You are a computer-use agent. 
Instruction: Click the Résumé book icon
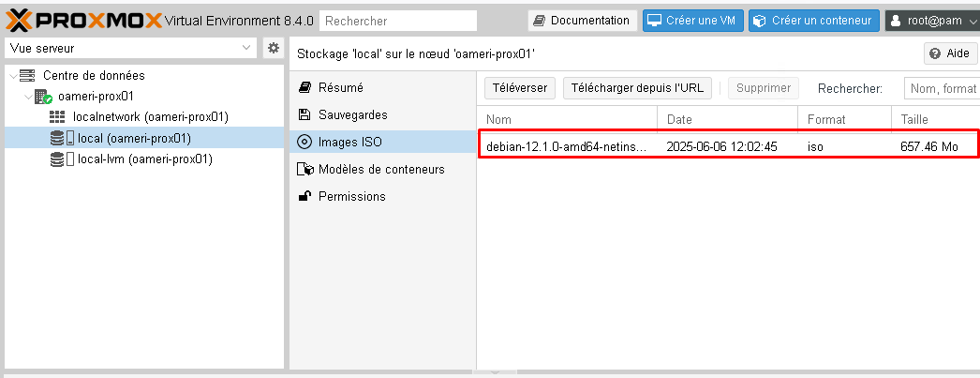(304, 87)
